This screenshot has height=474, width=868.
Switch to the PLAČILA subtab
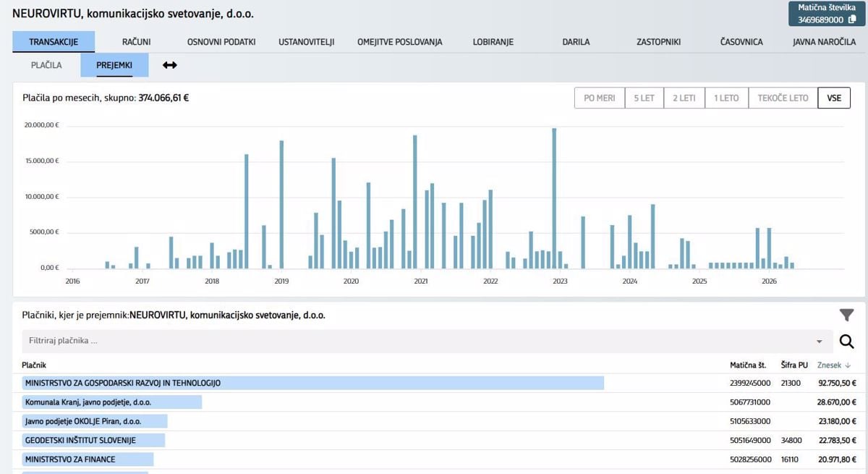[x=46, y=65]
